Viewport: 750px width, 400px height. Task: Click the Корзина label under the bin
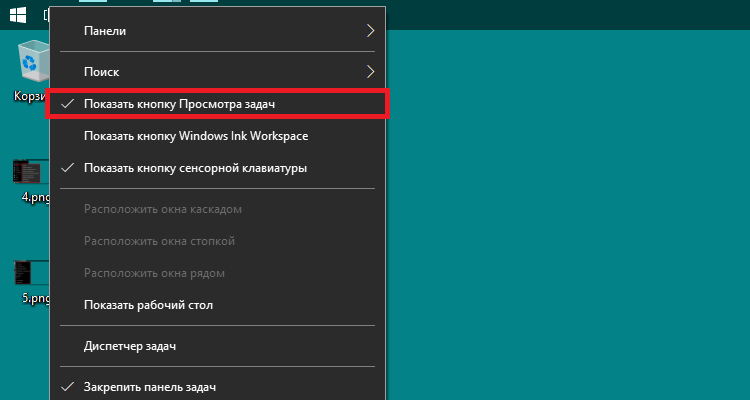pyautogui.click(x=32, y=96)
